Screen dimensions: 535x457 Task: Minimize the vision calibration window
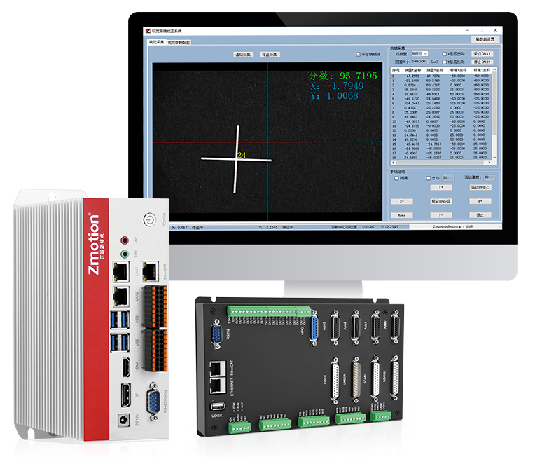click(x=467, y=30)
